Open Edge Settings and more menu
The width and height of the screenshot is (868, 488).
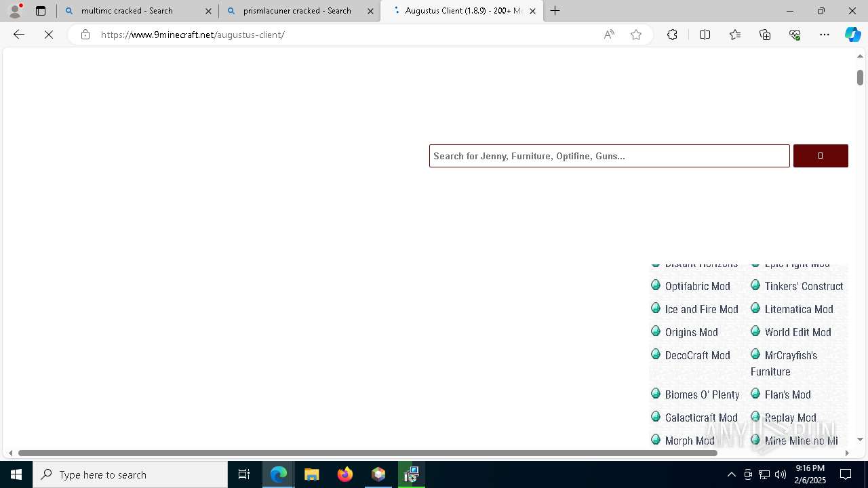pos(825,35)
